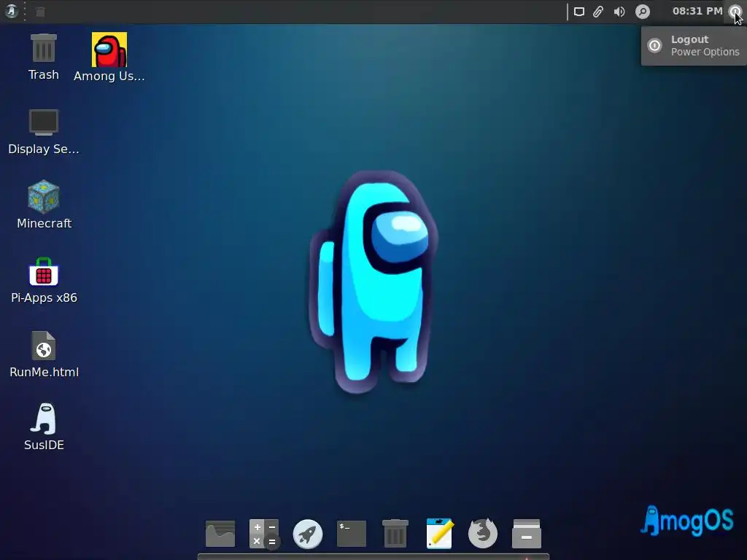Open Firefox from the dock
The width and height of the screenshot is (747, 560).
coord(483,533)
